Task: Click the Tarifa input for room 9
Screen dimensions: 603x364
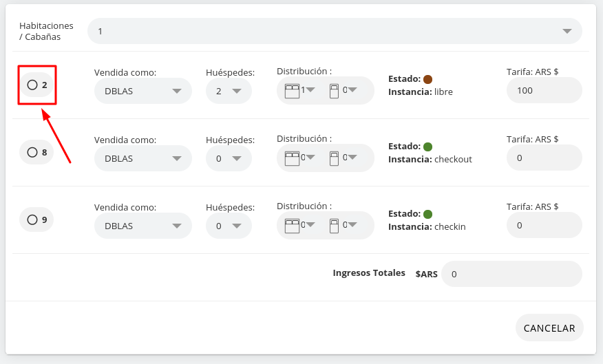Action: (544, 226)
